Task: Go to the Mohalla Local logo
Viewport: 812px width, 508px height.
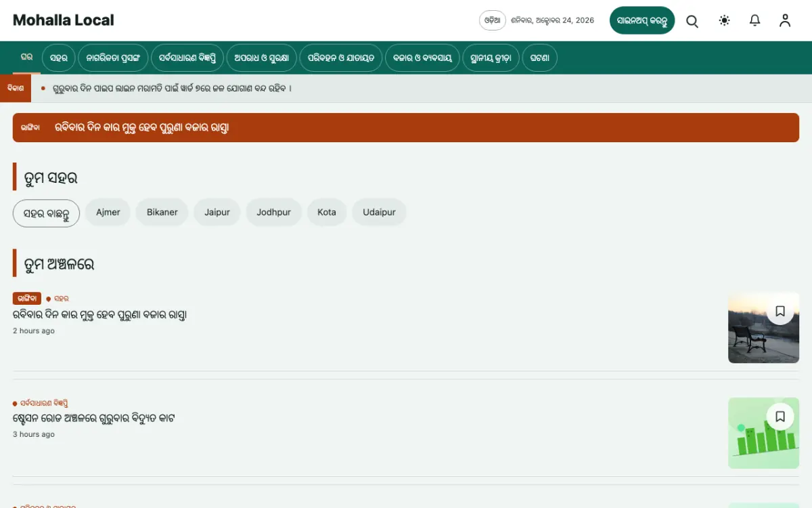Action: 64,20
